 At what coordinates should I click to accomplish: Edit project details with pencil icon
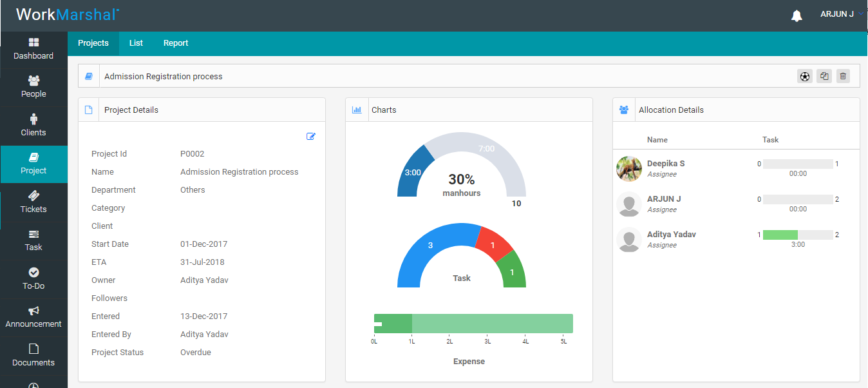coord(311,136)
